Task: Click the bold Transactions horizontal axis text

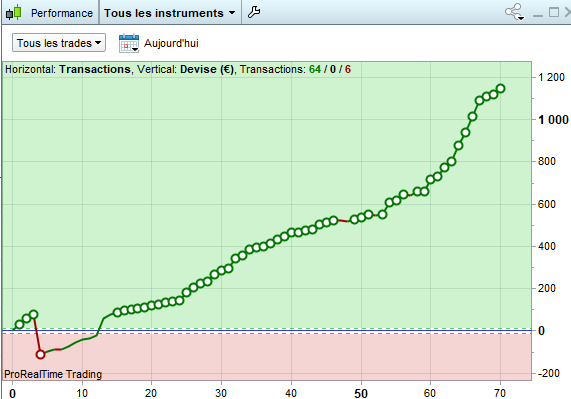Action: pos(95,69)
